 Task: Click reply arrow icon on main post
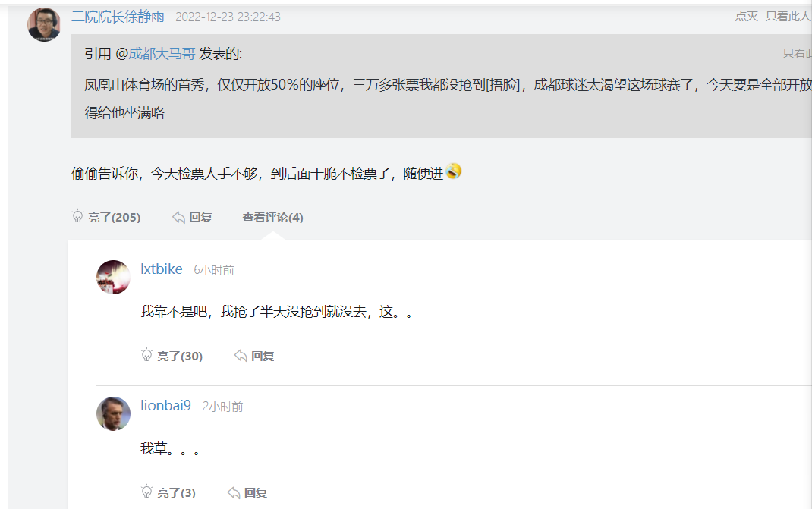point(178,218)
